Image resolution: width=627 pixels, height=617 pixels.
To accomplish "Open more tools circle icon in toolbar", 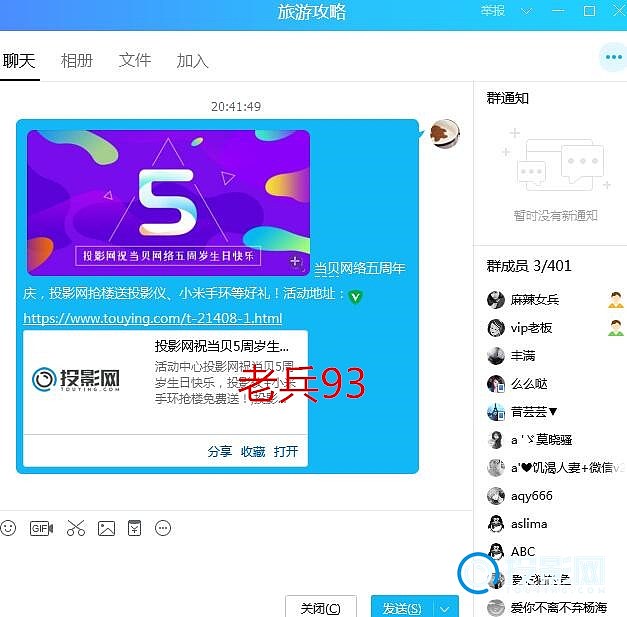I will (163, 528).
